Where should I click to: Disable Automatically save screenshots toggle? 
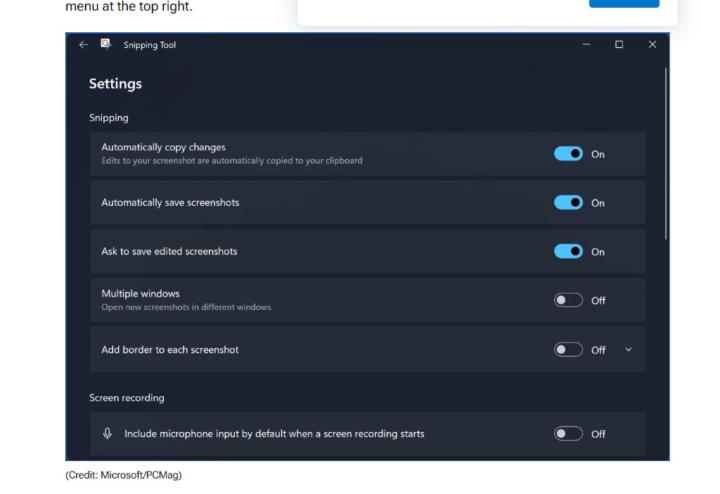click(568, 202)
